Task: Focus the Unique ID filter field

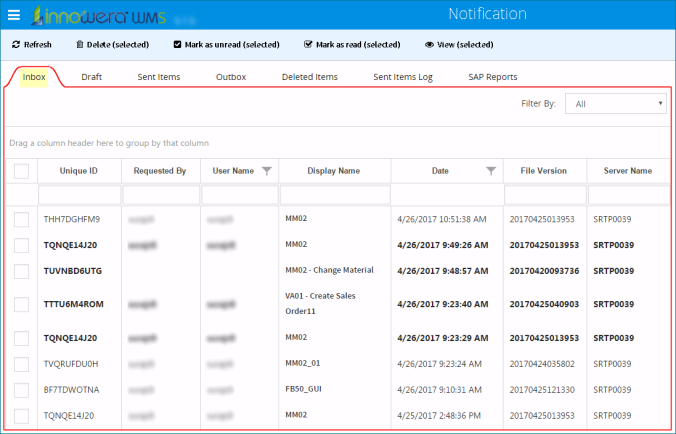Action: 80,195
